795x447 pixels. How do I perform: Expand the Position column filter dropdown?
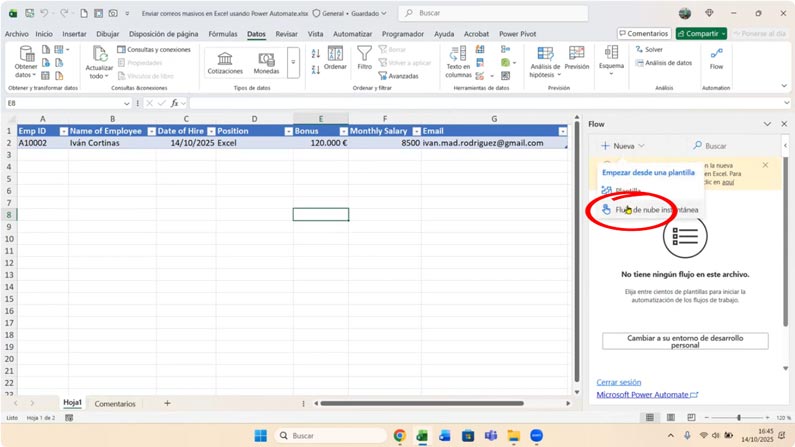288,131
